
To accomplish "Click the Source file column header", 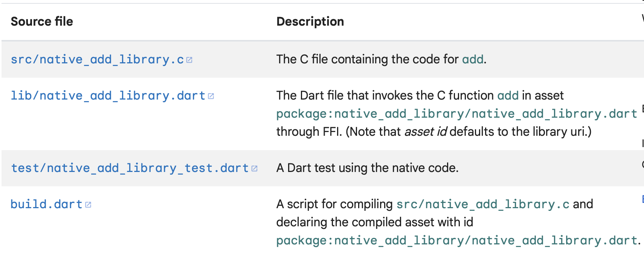I will pos(42,21).
